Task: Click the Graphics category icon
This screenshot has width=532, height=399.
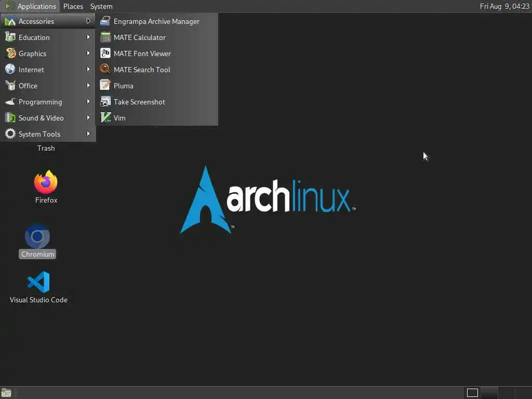Action: [x=10, y=54]
